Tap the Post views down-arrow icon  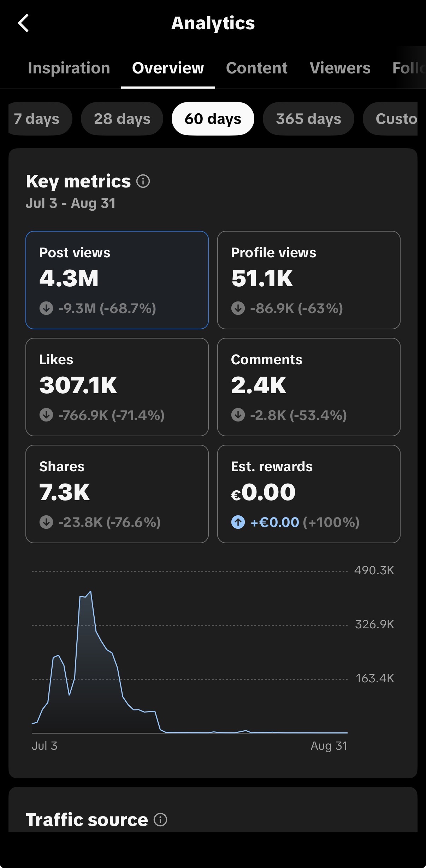coord(46,308)
